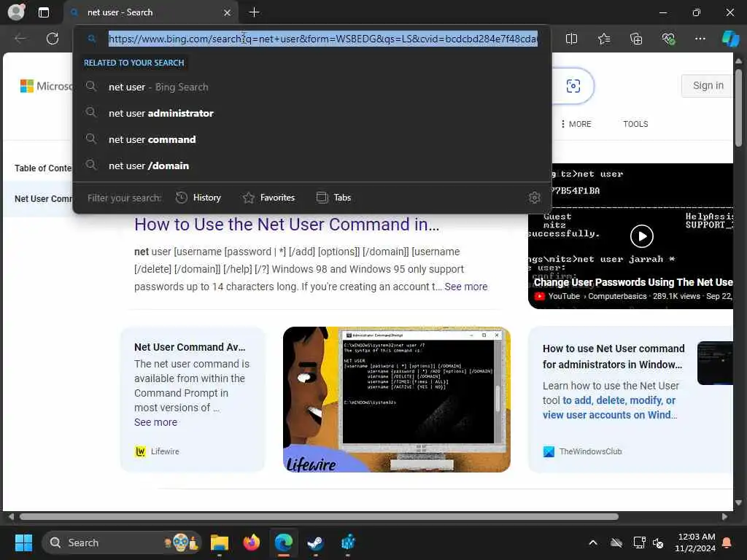Viewport: 747px width, 560px height.
Task: Open the Lifewire command prompt image
Action: [x=396, y=399]
